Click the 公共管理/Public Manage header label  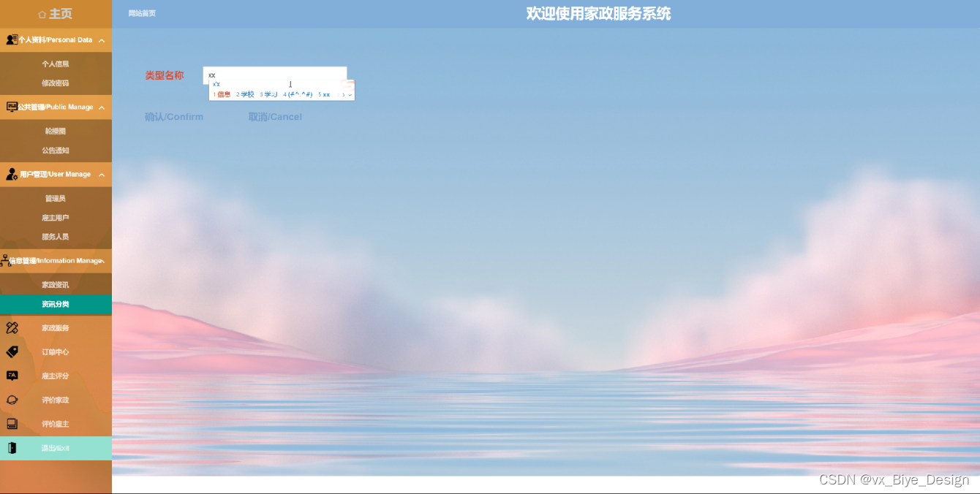pos(56,107)
